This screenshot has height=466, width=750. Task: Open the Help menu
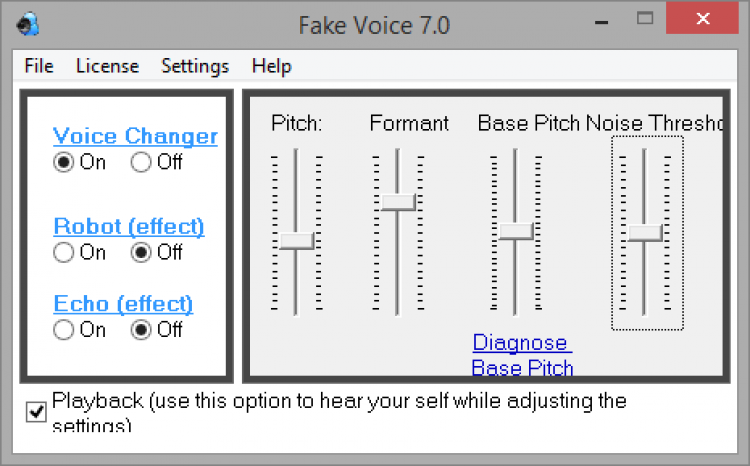271,66
